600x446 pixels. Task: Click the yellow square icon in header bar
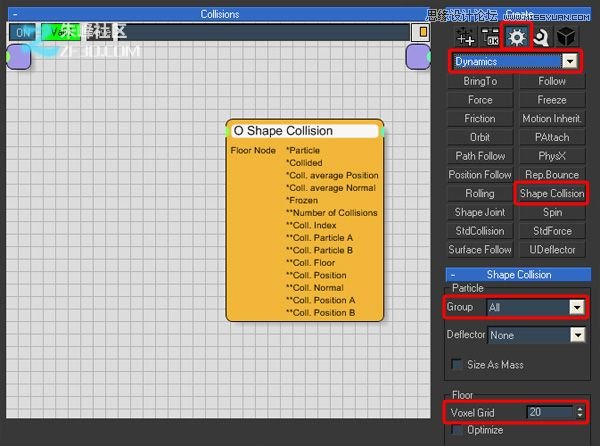[421, 32]
